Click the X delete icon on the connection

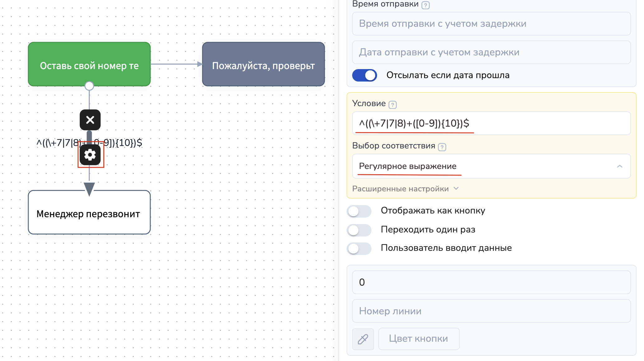[x=90, y=120]
